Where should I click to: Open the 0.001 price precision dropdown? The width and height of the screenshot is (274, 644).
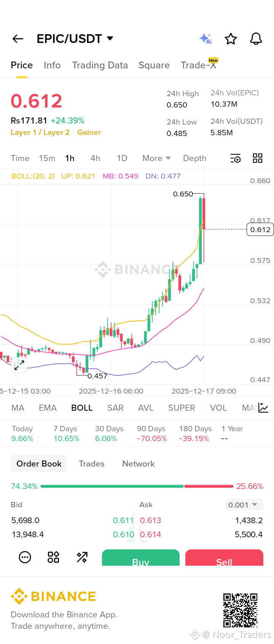coord(244,505)
